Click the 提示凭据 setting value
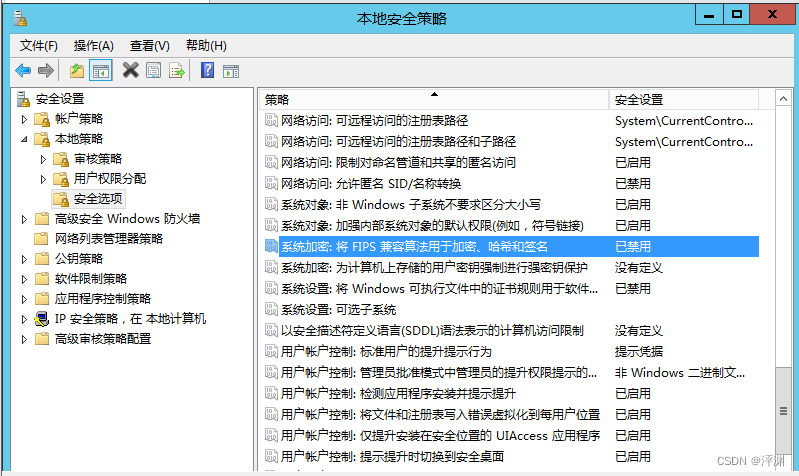 [638, 352]
